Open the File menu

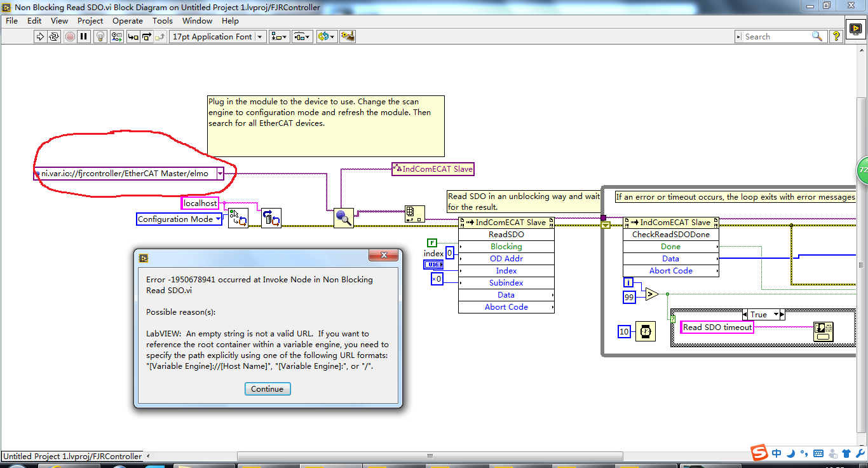point(11,21)
